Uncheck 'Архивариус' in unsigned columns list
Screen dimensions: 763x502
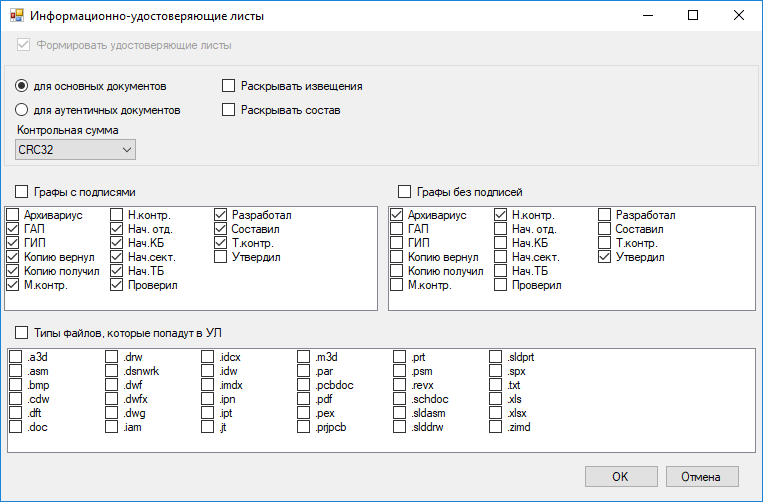[397, 215]
